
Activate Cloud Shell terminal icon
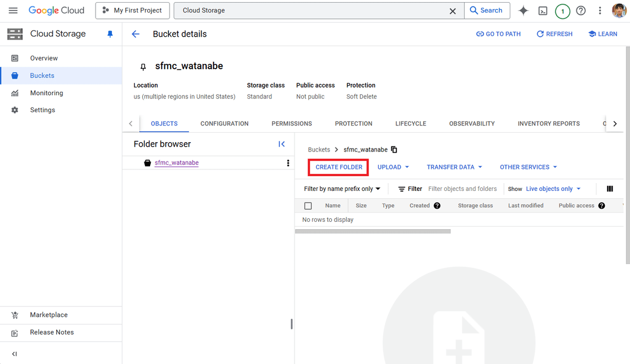point(543,10)
